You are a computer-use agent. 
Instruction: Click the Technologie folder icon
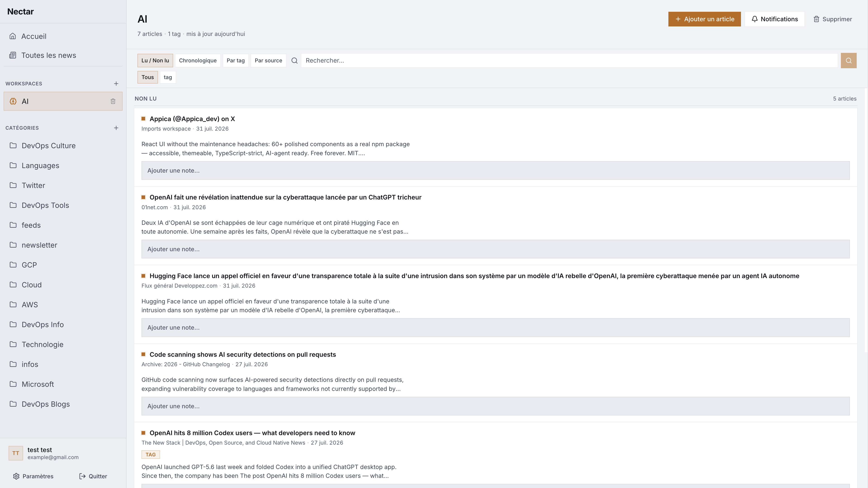coord(13,344)
